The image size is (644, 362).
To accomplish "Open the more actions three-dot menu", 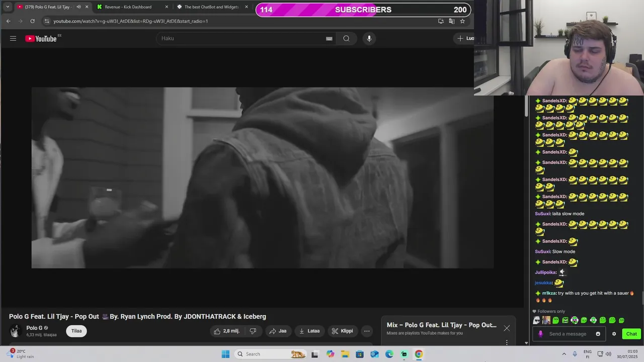I will pyautogui.click(x=367, y=331).
